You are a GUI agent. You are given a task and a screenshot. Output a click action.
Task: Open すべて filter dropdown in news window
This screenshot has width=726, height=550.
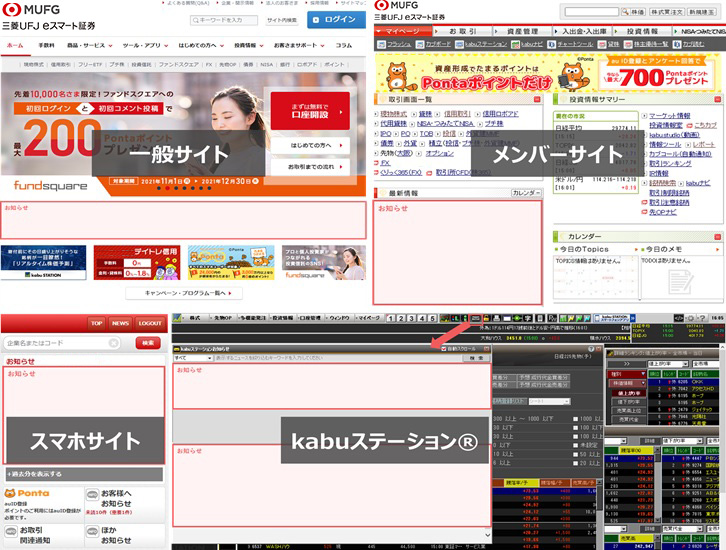coord(193,358)
